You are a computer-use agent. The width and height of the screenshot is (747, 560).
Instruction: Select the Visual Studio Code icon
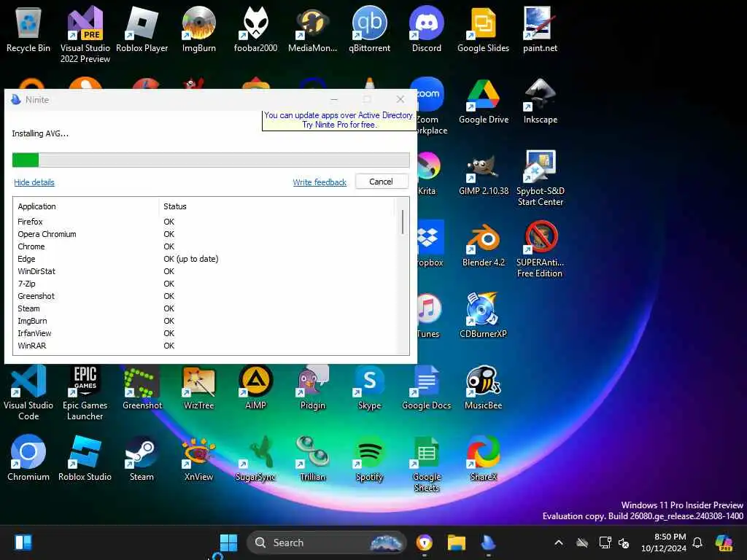(28, 392)
